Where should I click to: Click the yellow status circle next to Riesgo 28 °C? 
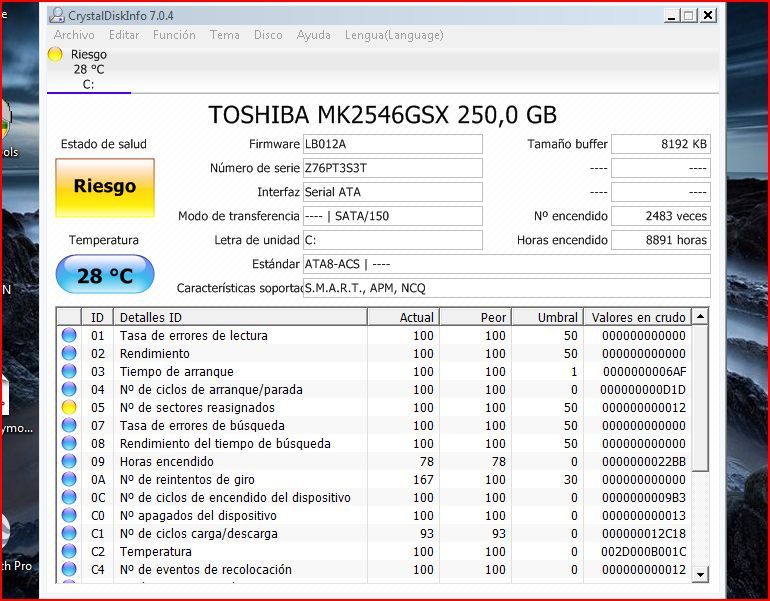(55, 54)
